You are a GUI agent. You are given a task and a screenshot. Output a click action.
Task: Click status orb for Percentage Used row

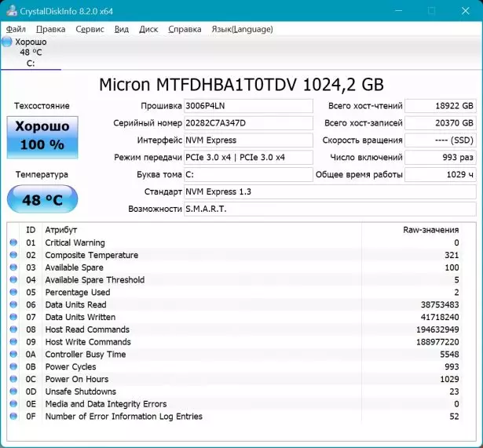[x=13, y=293]
